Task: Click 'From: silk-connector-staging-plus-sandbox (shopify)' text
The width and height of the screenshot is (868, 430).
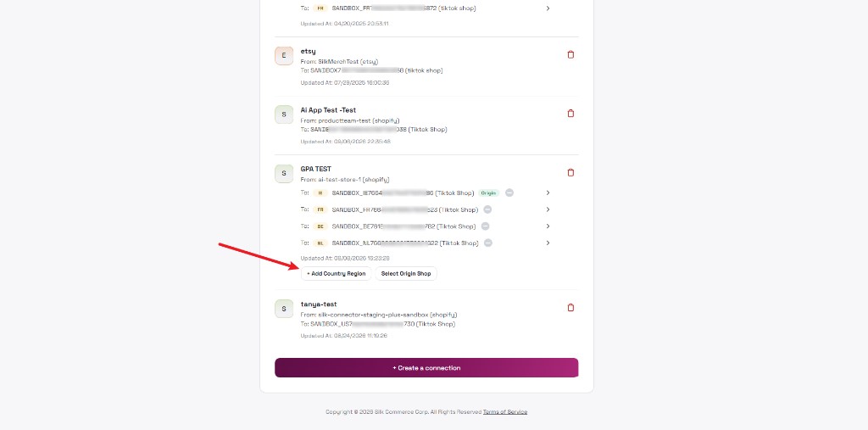Action: (x=379, y=315)
